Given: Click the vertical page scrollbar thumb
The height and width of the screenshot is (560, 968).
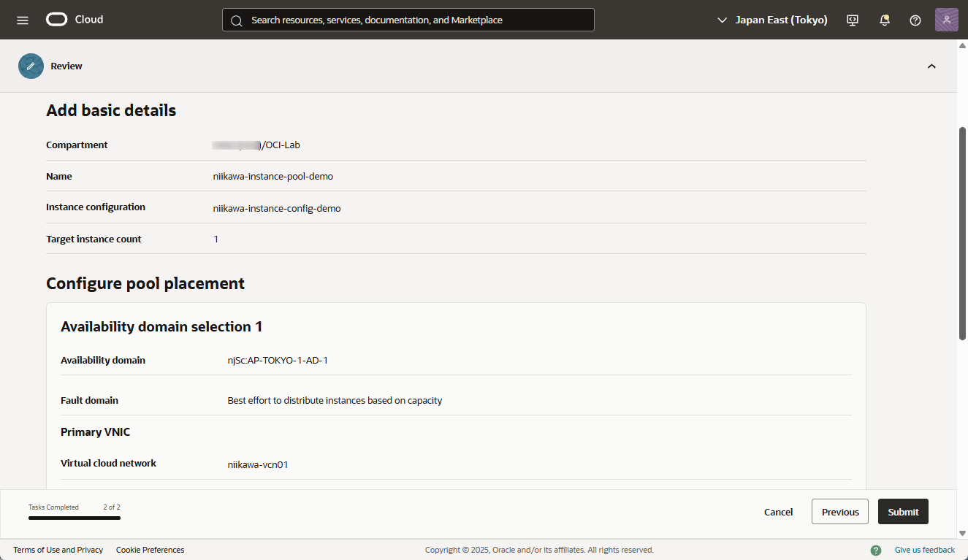Looking at the screenshot, I should tap(962, 234).
